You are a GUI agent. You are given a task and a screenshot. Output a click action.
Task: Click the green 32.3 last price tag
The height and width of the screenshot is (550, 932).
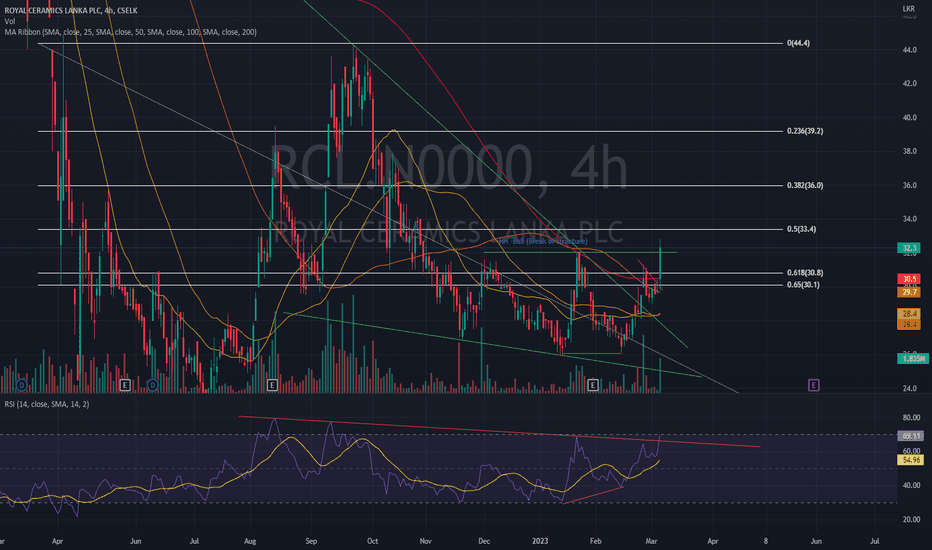point(909,248)
